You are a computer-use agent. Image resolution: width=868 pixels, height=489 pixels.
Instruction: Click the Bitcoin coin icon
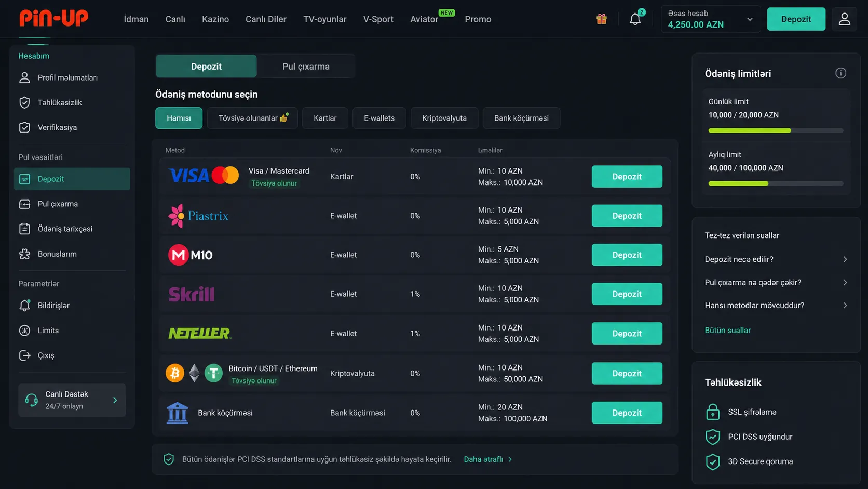coord(175,373)
